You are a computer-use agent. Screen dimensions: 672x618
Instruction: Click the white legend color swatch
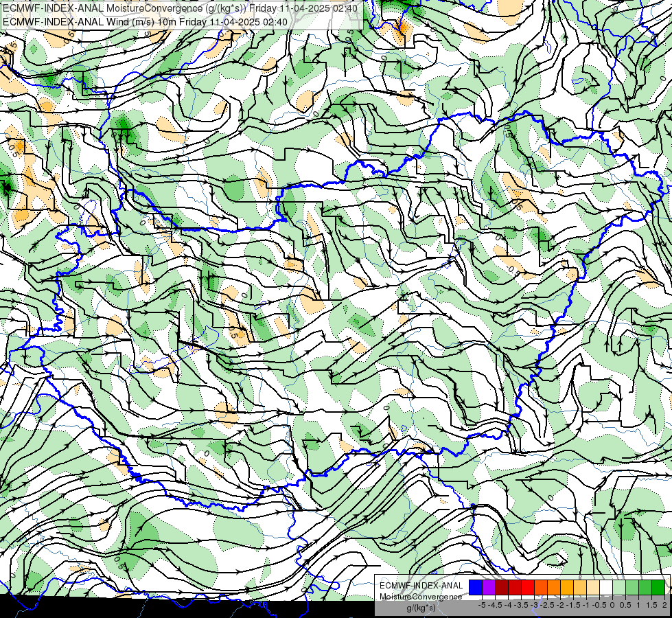(x=606, y=587)
